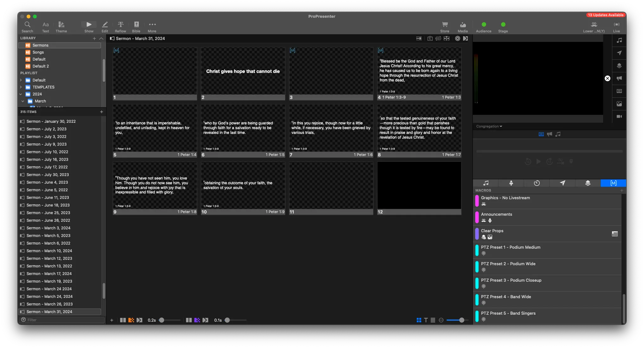
Task: Open the Congregation dropdown
Action: [489, 126]
